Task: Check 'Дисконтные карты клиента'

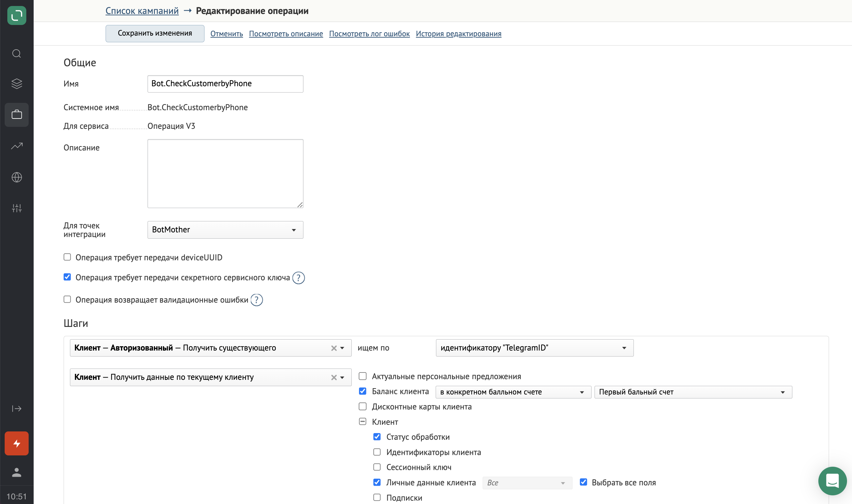Action: [363, 406]
